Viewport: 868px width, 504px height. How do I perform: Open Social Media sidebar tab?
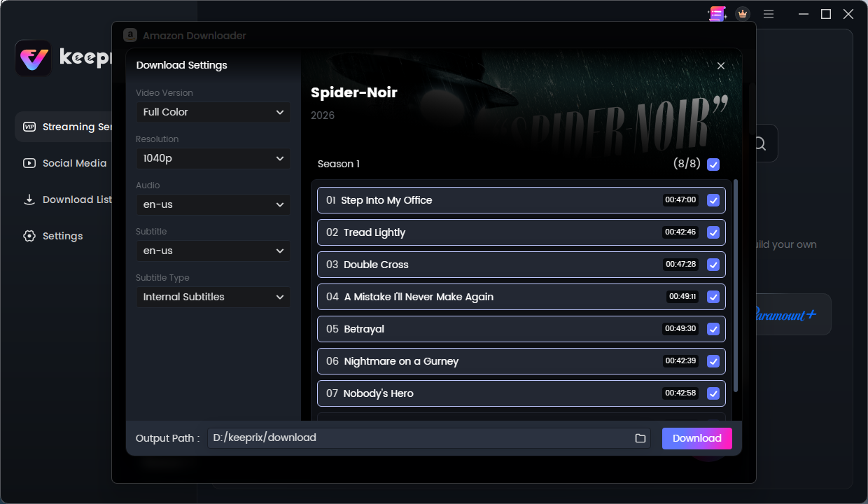coord(66,163)
